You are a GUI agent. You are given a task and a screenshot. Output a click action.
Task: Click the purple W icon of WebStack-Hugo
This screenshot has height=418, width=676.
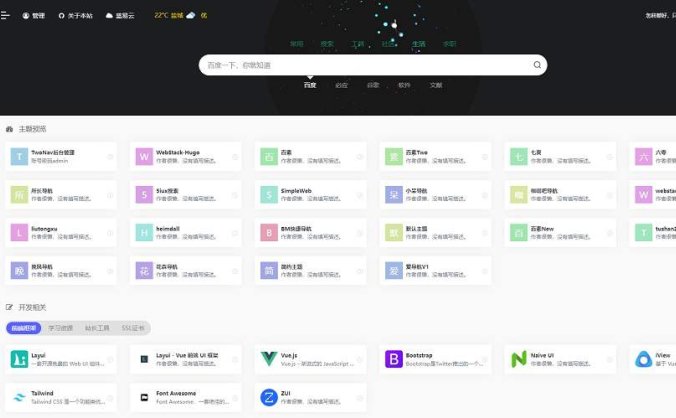(144, 156)
